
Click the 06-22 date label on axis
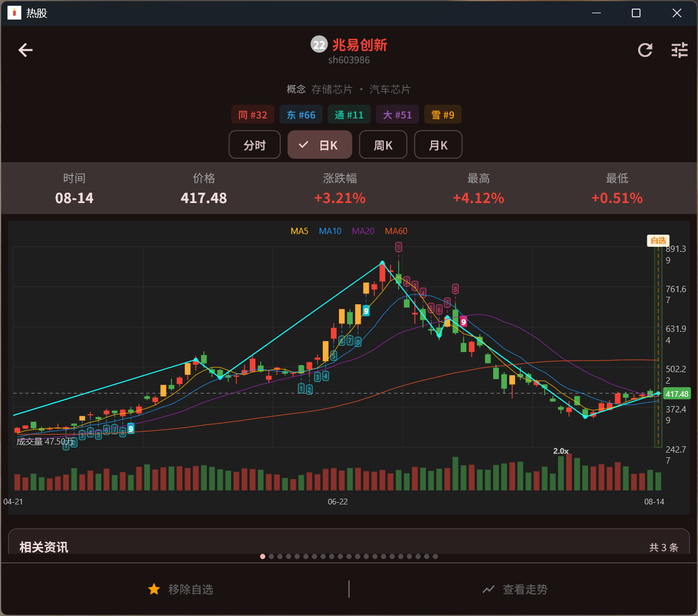point(338,502)
